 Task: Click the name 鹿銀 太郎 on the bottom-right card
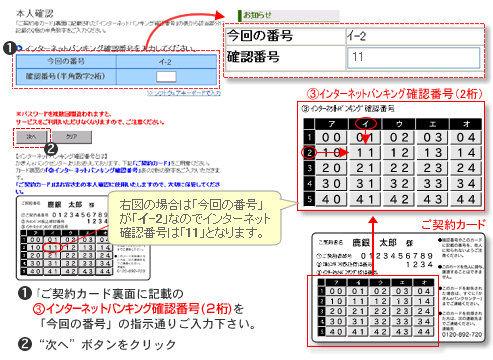375,243
